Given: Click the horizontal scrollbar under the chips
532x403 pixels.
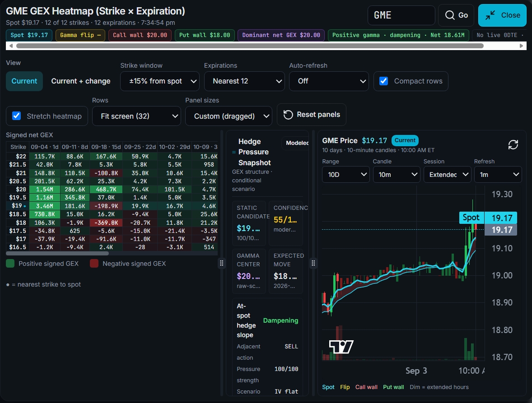Looking at the screenshot, I should pos(250,46).
